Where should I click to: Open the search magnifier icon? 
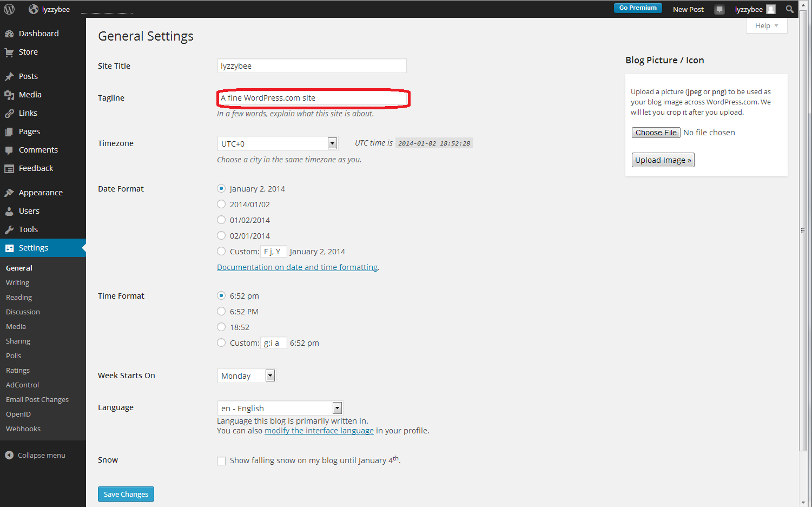[790, 9]
